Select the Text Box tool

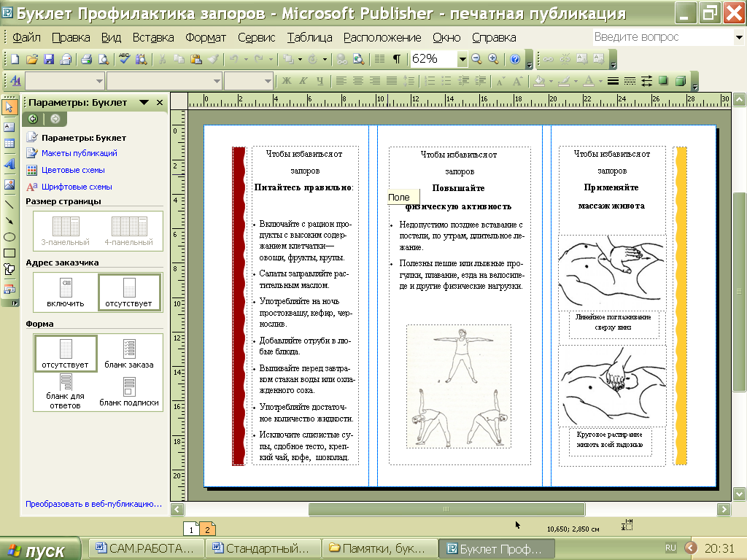(9, 127)
